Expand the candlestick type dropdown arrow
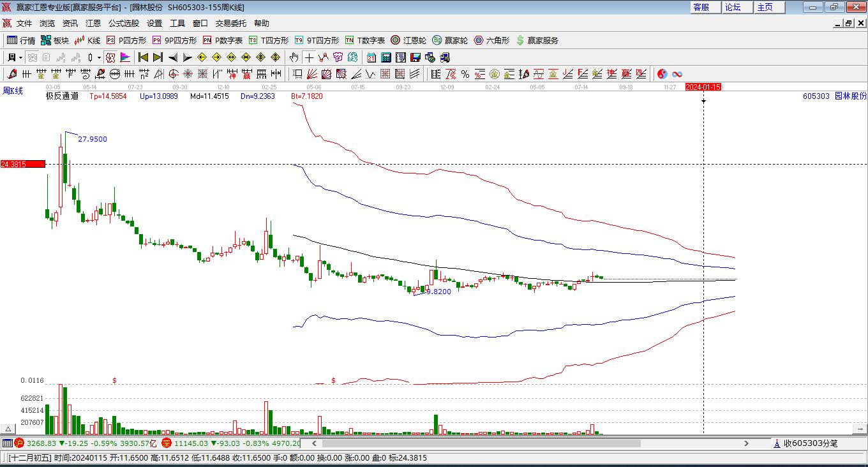Screen dimensions: 868x467 99,57
